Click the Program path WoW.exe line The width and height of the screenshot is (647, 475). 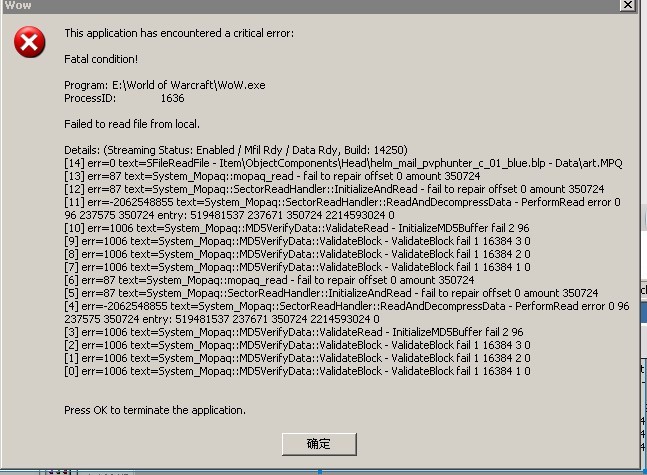click(x=165, y=85)
